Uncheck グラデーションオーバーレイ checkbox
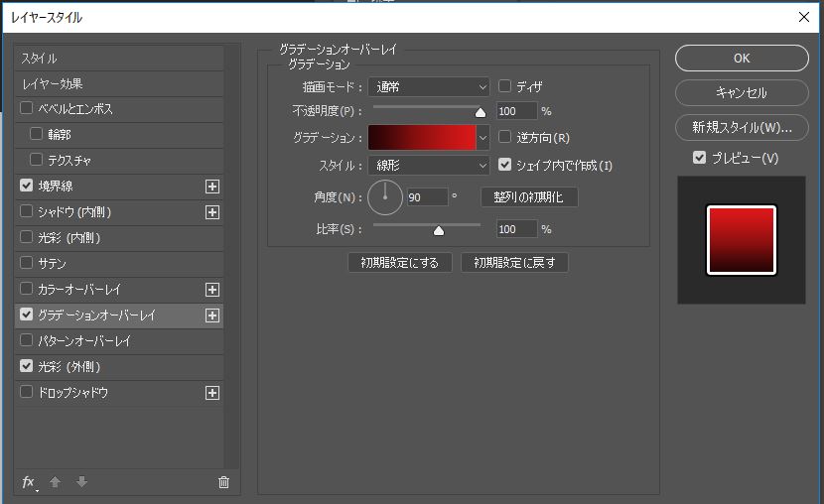The height and width of the screenshot is (504, 824). pos(26,314)
